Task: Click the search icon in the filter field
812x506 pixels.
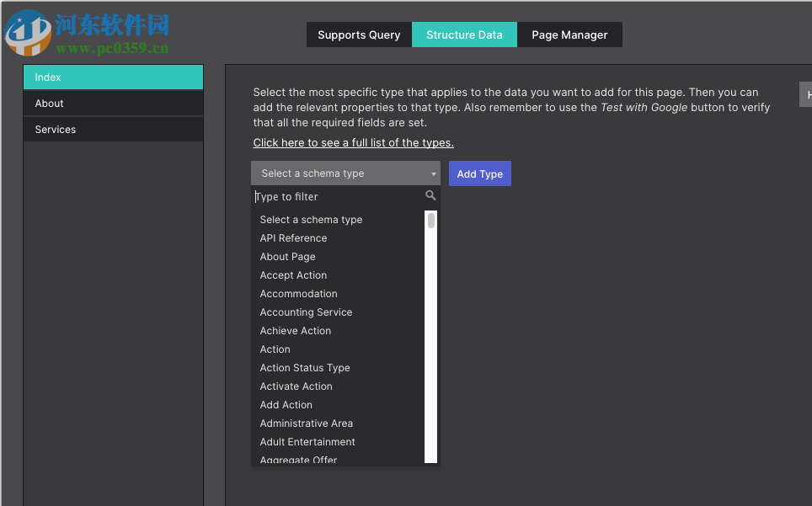Action: [430, 194]
